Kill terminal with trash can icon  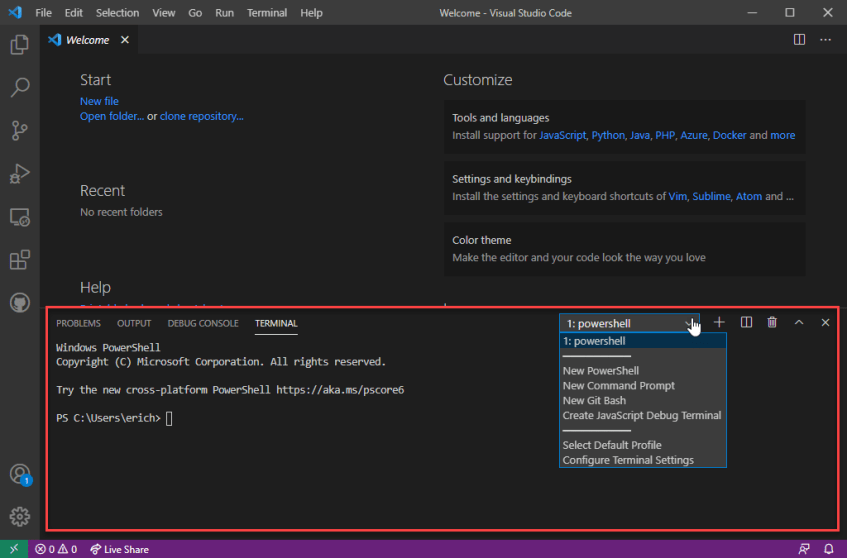point(772,322)
